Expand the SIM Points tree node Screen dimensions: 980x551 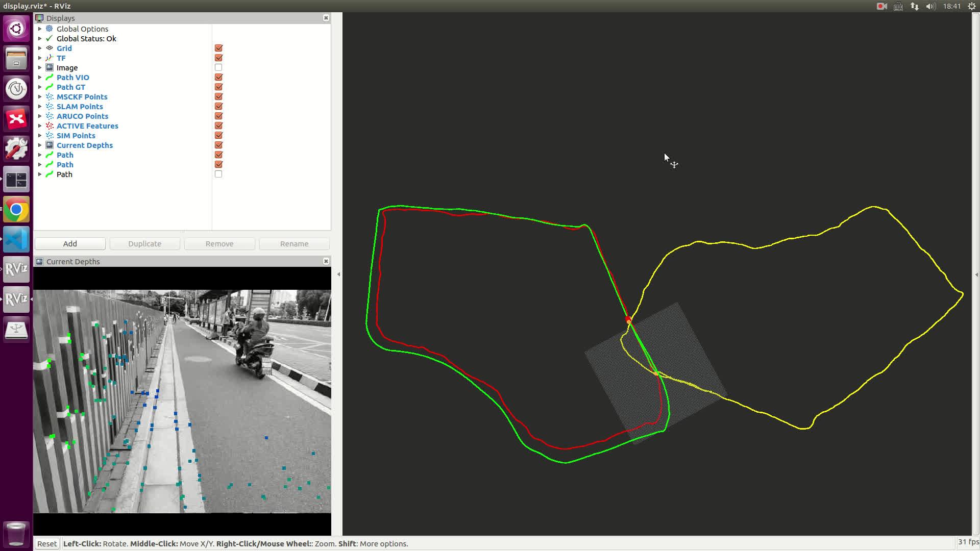click(40, 136)
